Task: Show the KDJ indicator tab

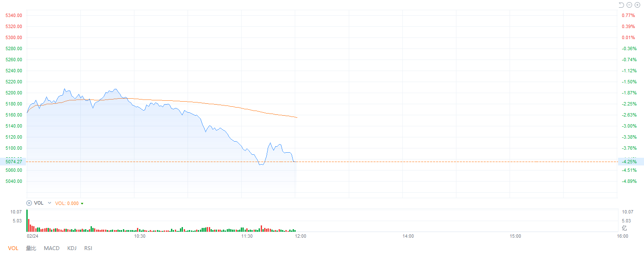Action: coord(72,248)
